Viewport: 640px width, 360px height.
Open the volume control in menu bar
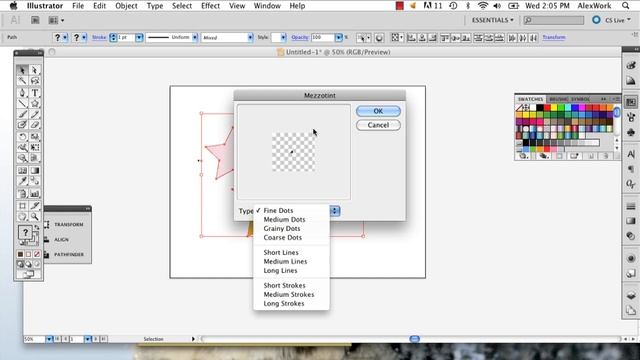click(x=497, y=6)
